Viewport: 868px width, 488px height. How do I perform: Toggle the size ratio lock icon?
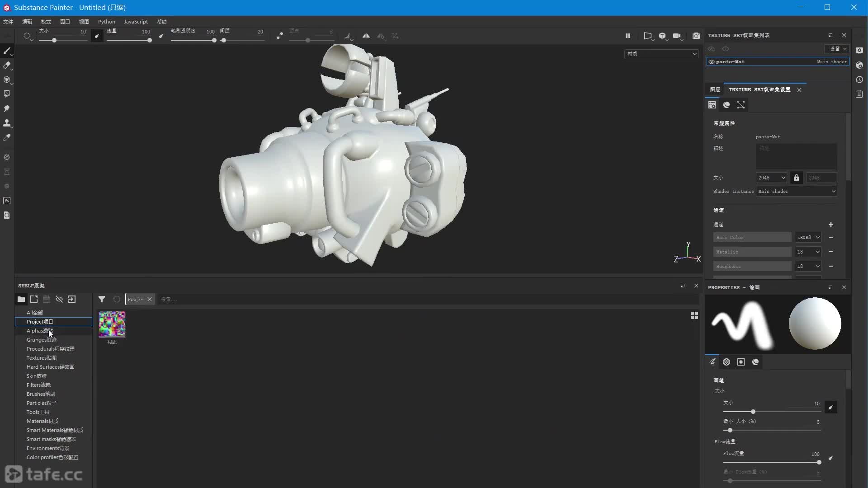796,178
